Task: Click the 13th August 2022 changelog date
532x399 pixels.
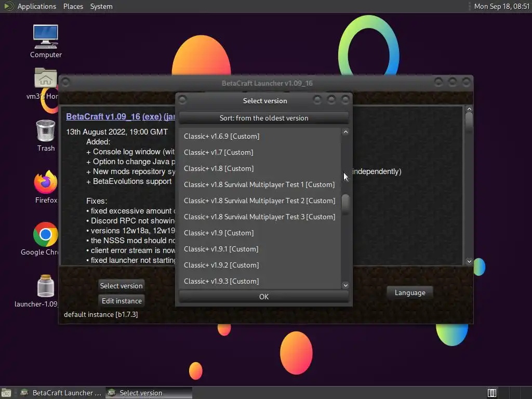Action: pyautogui.click(x=117, y=131)
